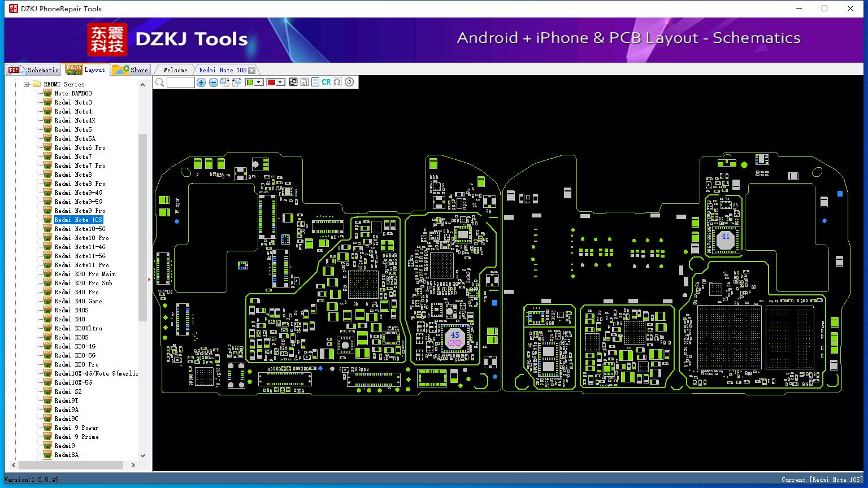Screen dimensions: 868x488
Task: Click the magnifier search icon
Action: [160, 82]
